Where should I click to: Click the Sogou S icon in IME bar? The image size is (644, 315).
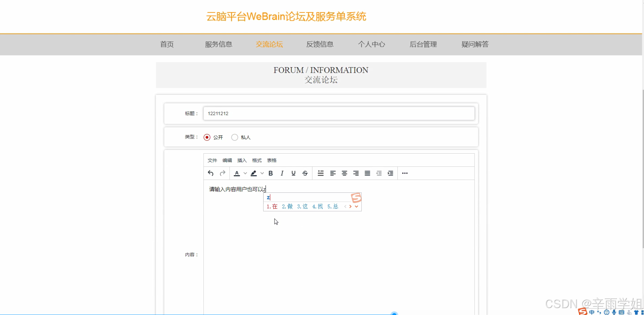coord(583,312)
